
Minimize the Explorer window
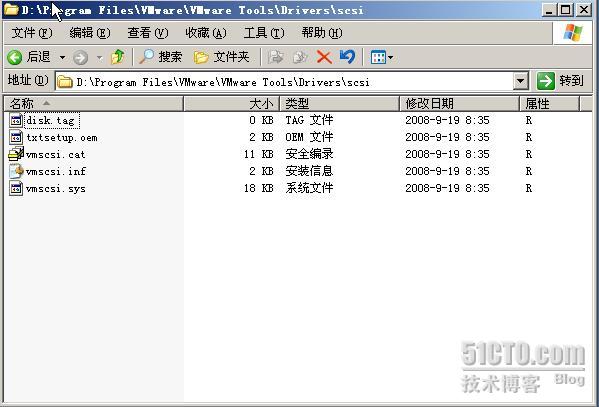coord(549,10)
